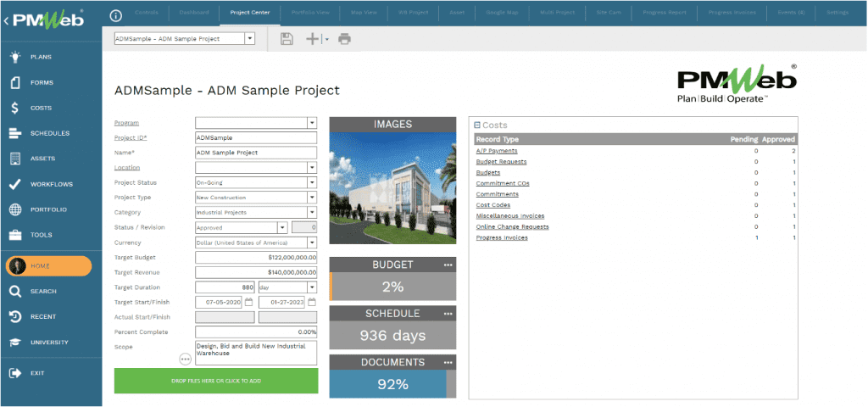The height and width of the screenshot is (407, 868).
Task: Go to Home in the sidebar
Action: pyautogui.click(x=48, y=266)
